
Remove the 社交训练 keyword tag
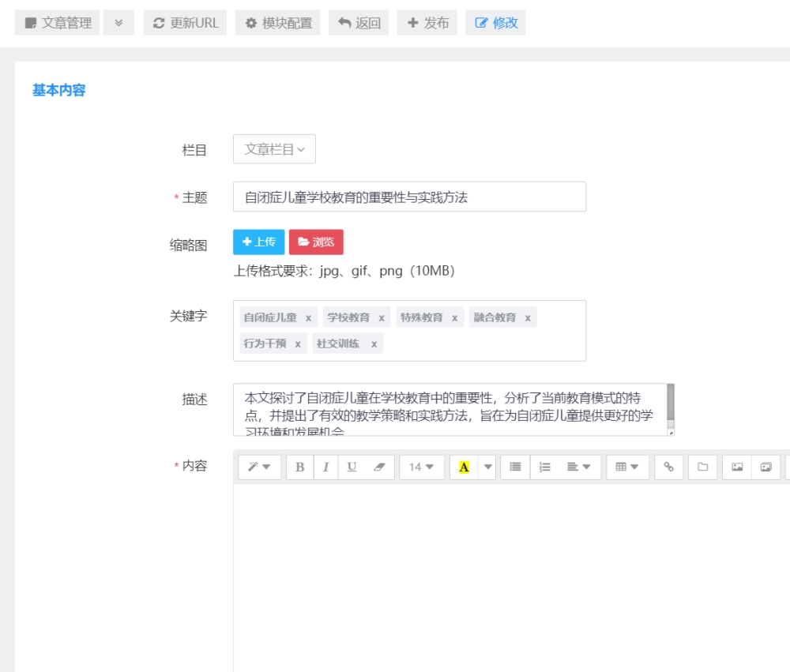coord(374,344)
